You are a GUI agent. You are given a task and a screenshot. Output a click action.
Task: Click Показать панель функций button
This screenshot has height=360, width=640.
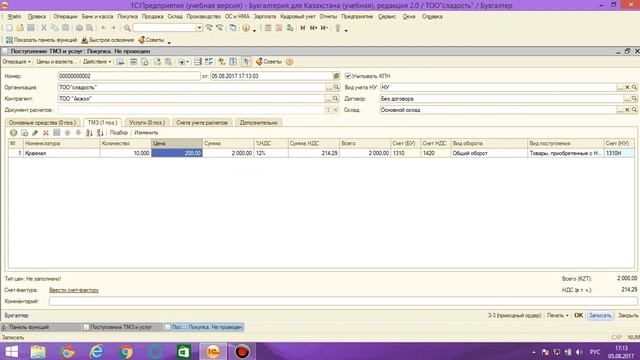[41, 40]
